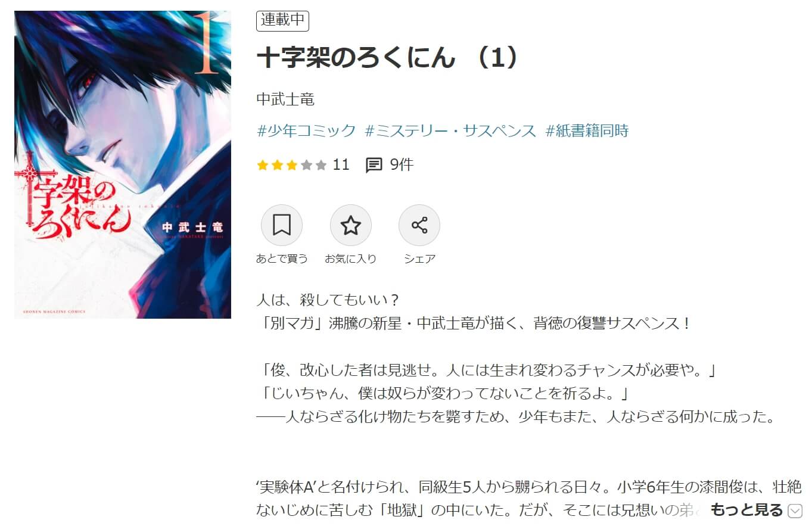Viewport: 812px width, 526px height.
Task: Click the bookmark icon to buy later
Action: [x=282, y=226]
